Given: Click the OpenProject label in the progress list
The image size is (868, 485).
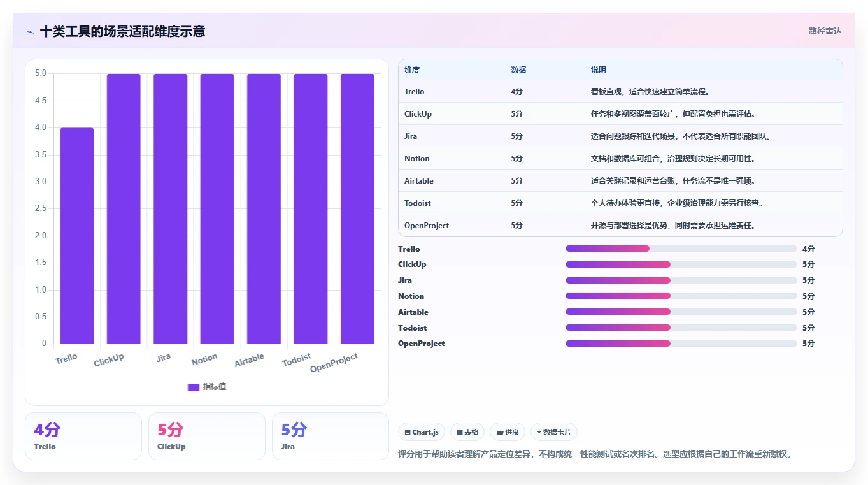Looking at the screenshot, I should [x=421, y=344].
